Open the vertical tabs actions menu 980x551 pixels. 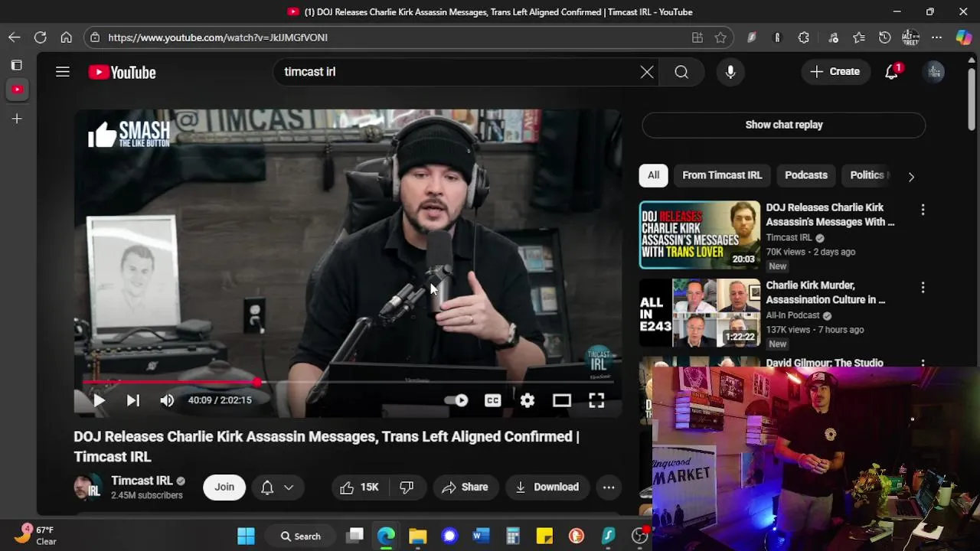coord(17,65)
